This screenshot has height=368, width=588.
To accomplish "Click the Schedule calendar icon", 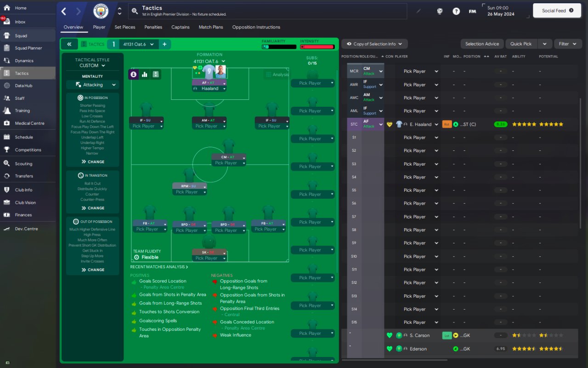I will point(6,137).
